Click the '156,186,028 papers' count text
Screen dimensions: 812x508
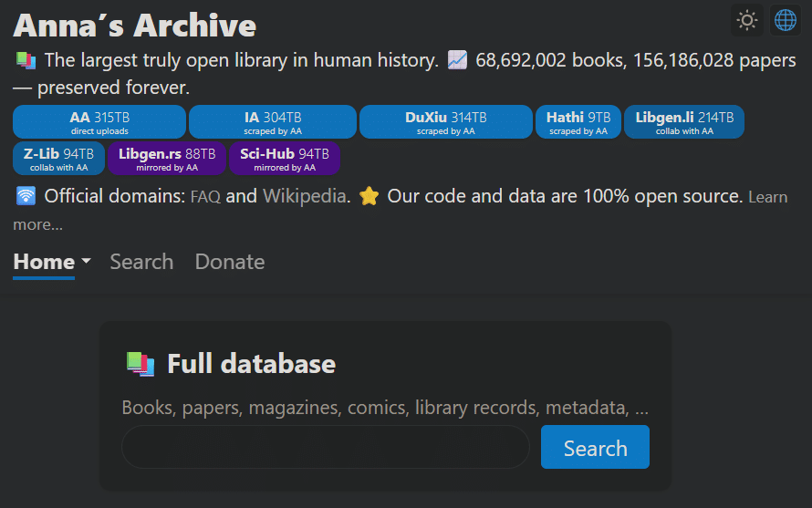tap(714, 60)
